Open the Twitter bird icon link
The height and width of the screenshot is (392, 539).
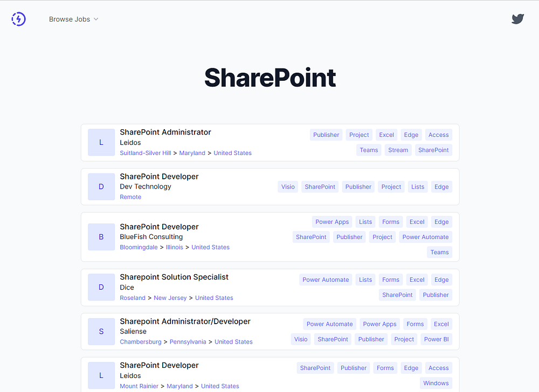pyautogui.click(x=517, y=19)
